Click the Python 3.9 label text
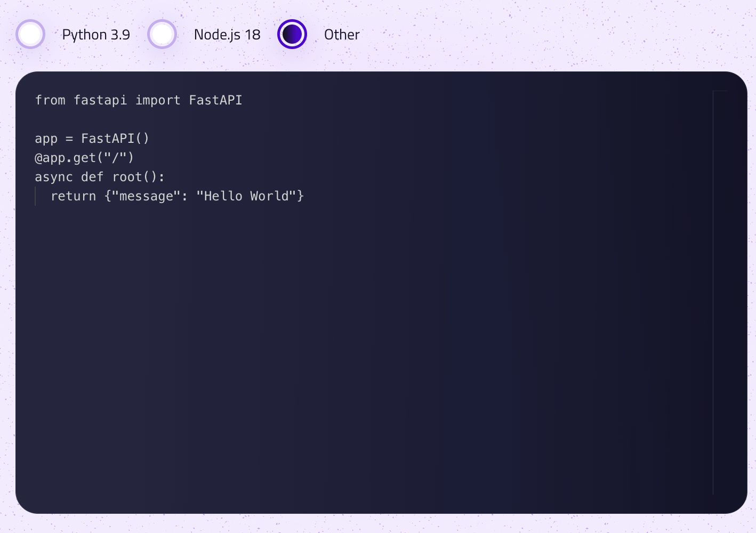 pos(96,34)
